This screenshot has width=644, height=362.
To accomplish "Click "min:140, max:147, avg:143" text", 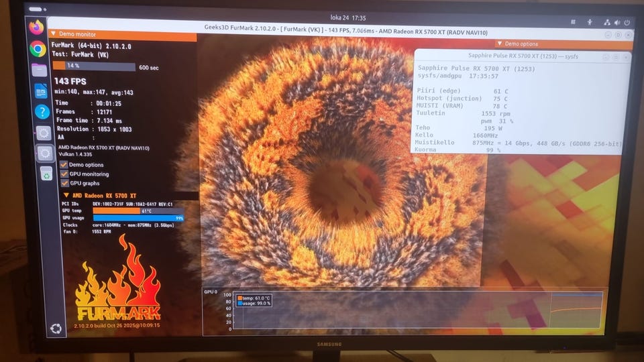I will pos(94,92).
